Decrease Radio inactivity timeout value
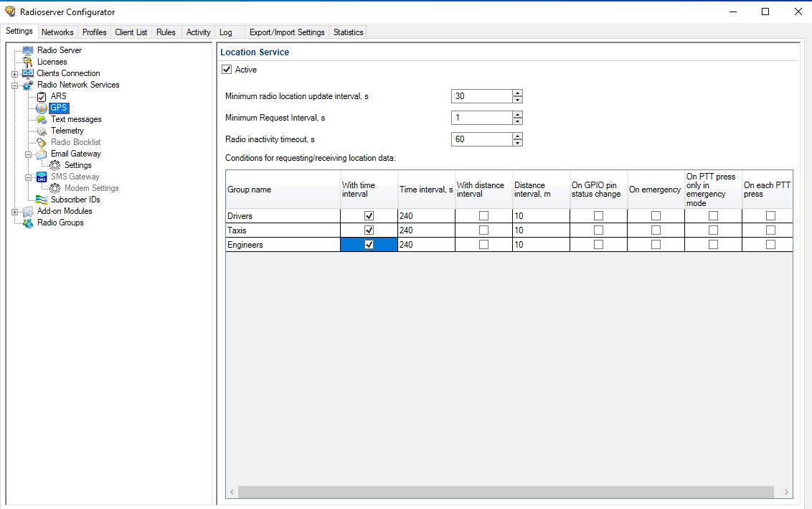 517,143
